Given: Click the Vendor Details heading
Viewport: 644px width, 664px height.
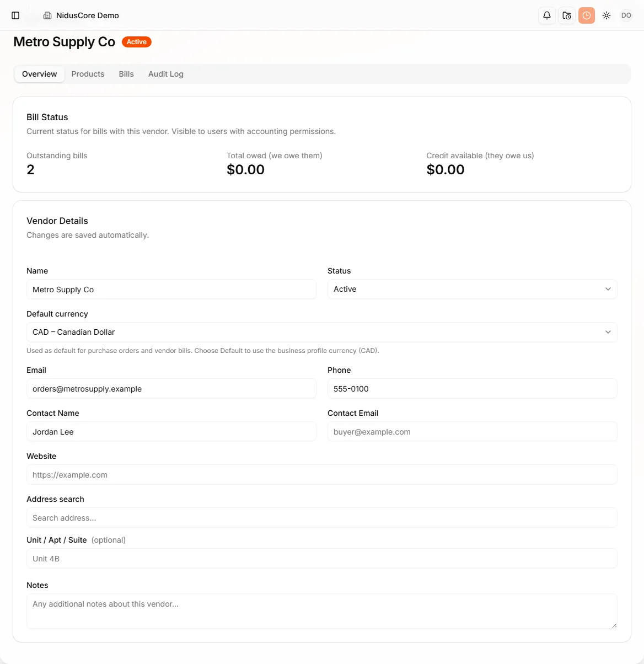Looking at the screenshot, I should click(57, 221).
